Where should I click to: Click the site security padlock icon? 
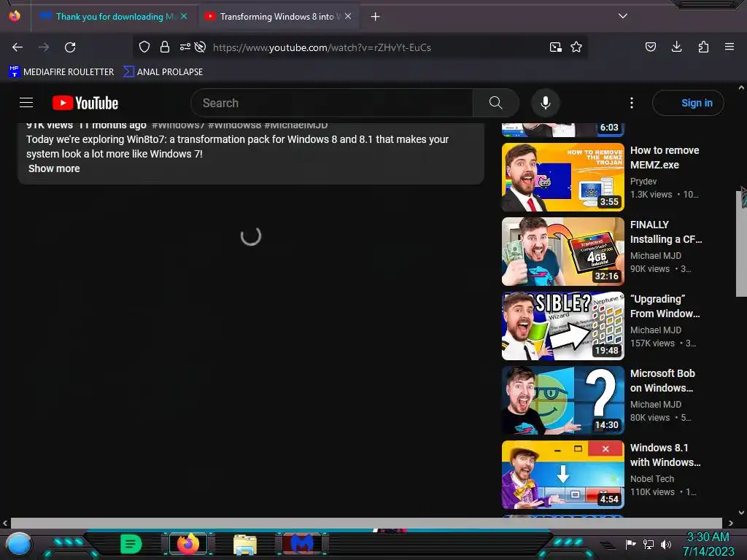coord(165,47)
